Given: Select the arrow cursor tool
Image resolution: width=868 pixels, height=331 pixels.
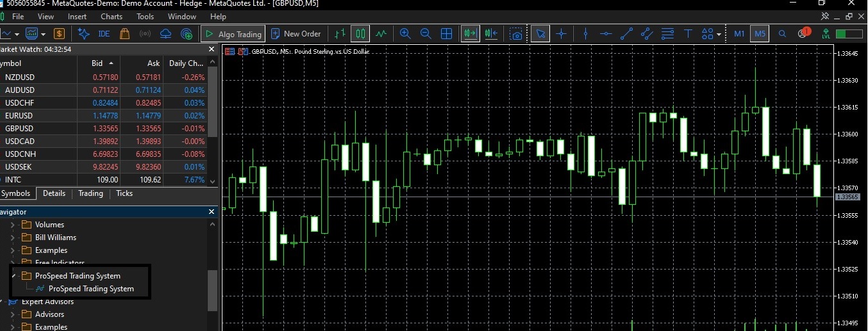Looking at the screenshot, I should point(541,34).
